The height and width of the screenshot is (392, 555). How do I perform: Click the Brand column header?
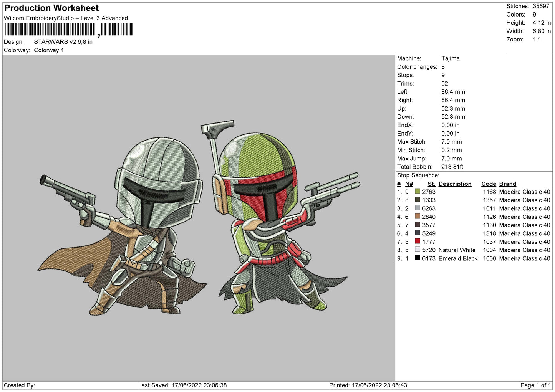point(507,184)
